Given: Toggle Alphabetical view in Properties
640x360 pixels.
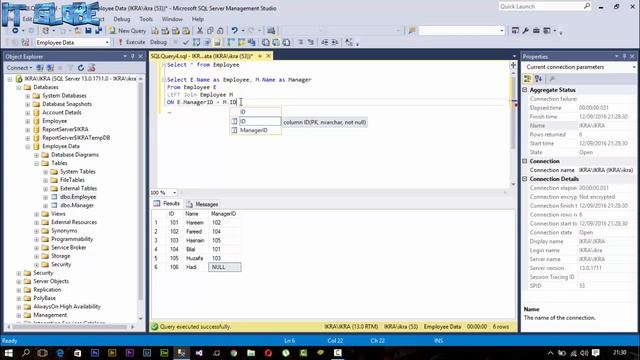Looking at the screenshot, I should click(x=538, y=78).
